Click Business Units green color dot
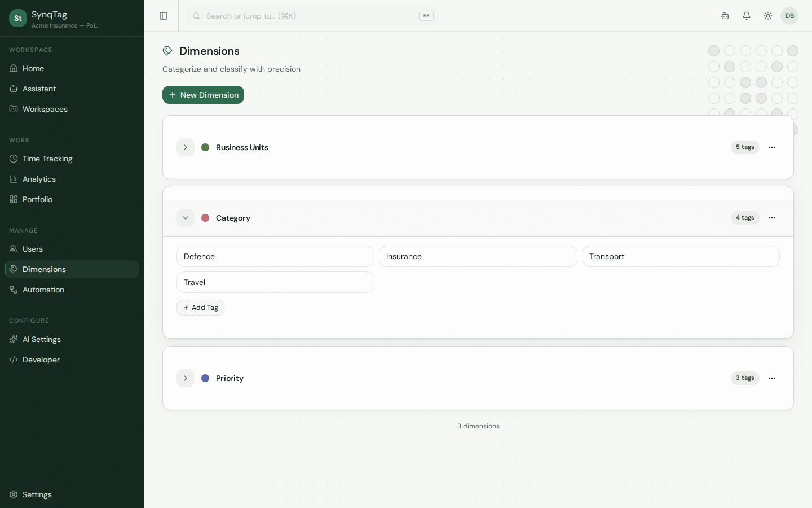Screen dimensions: 812x508 click(x=205, y=147)
